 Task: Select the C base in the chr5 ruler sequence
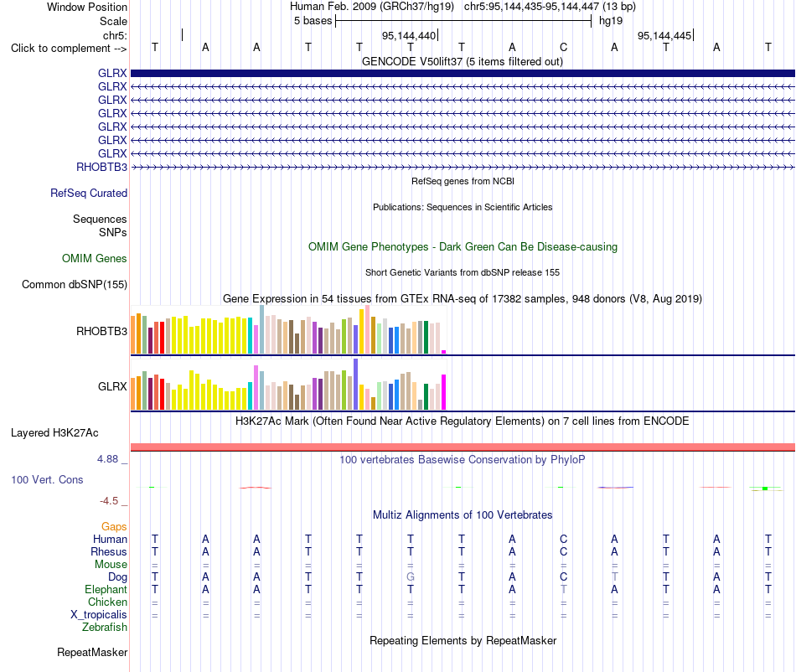[564, 48]
